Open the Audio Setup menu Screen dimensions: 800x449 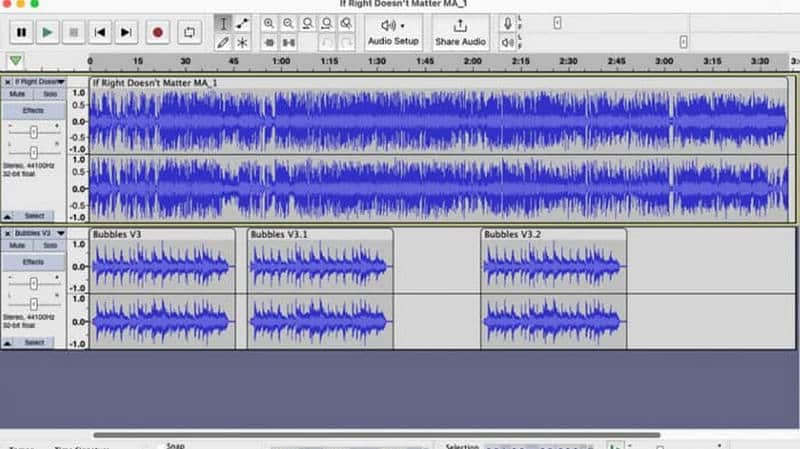pos(393,33)
